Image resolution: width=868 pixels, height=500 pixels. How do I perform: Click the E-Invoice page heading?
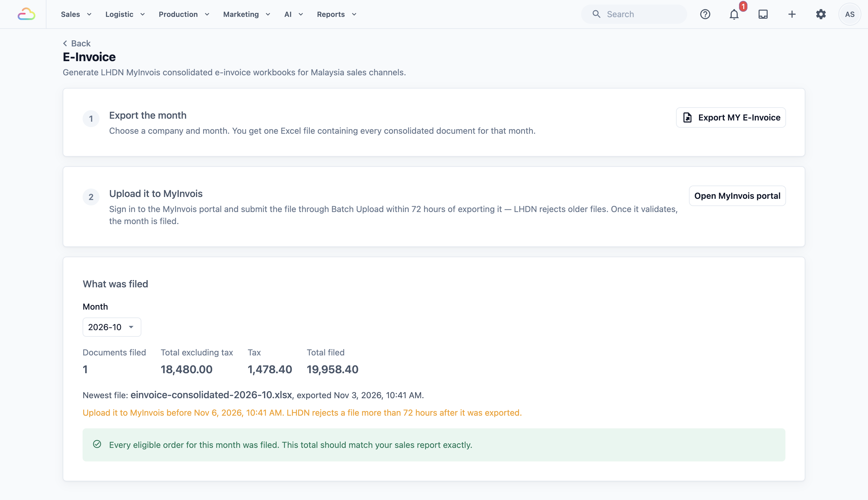coord(89,57)
